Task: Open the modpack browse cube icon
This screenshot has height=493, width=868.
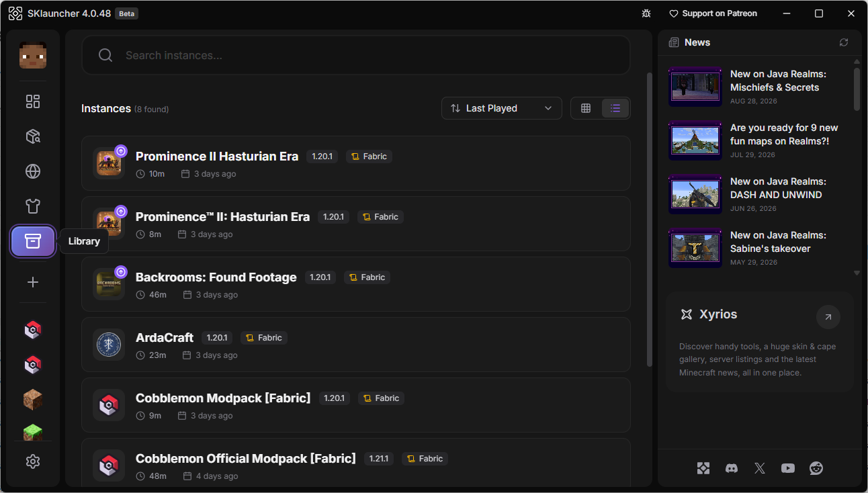Action: coord(33,136)
